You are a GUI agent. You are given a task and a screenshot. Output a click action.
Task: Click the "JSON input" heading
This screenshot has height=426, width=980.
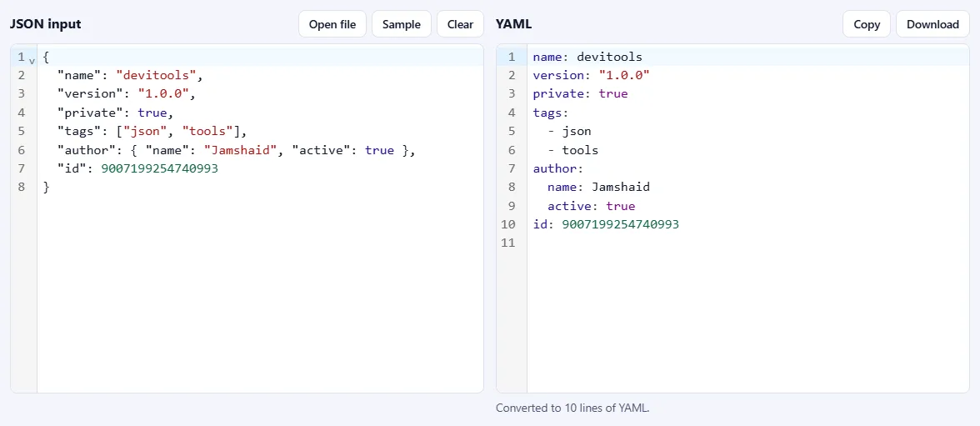(x=46, y=24)
